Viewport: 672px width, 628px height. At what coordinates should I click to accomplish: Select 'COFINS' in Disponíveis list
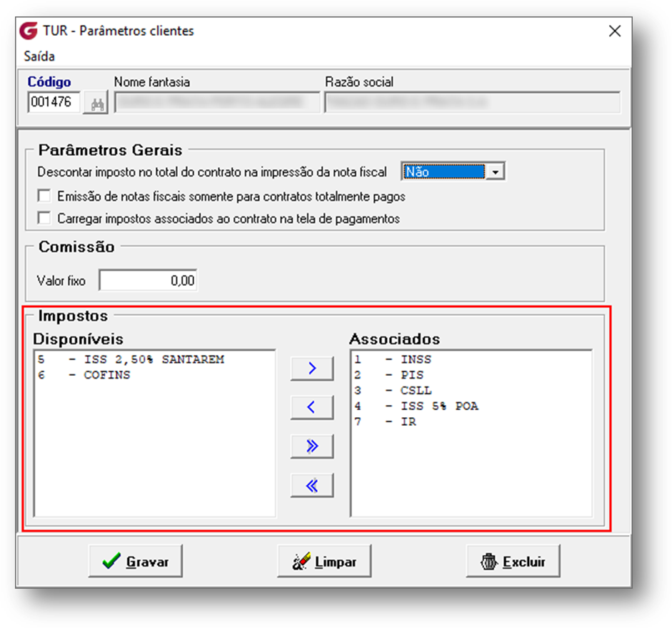[x=154, y=375]
